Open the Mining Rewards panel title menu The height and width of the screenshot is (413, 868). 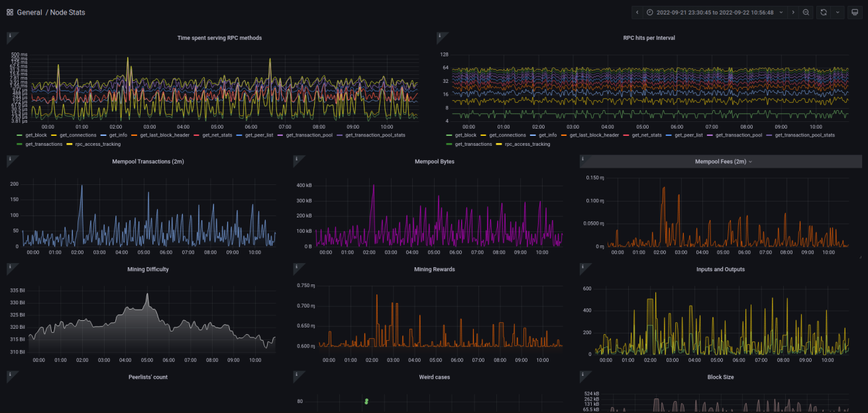click(434, 269)
